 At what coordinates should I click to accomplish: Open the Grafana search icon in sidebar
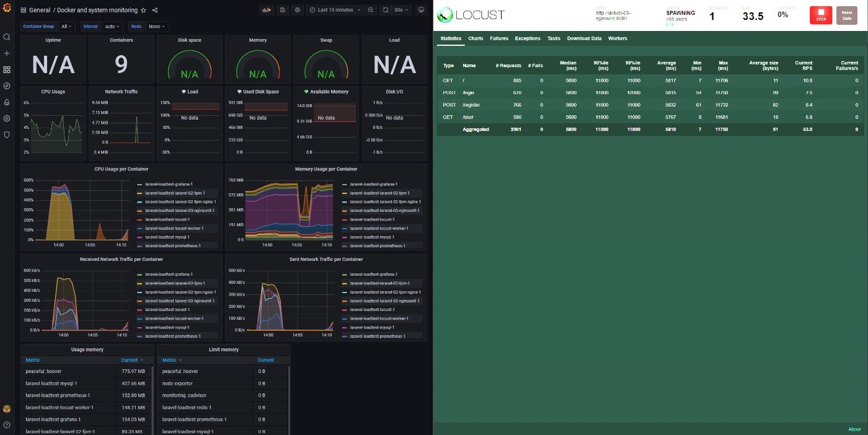(x=7, y=37)
